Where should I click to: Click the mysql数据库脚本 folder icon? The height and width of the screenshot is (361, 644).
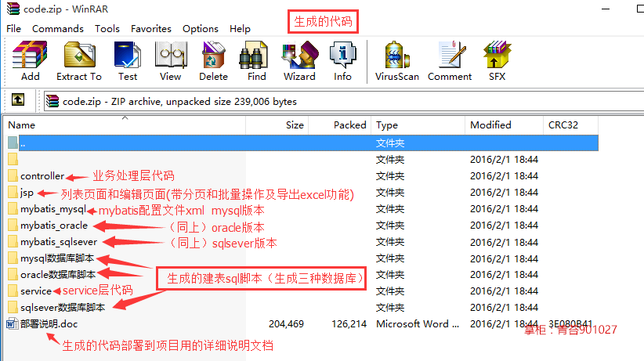pos(13,258)
